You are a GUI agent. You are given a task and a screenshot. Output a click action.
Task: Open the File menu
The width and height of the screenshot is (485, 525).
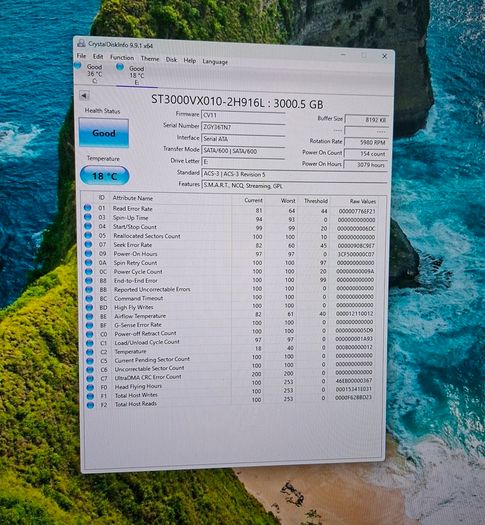point(81,56)
